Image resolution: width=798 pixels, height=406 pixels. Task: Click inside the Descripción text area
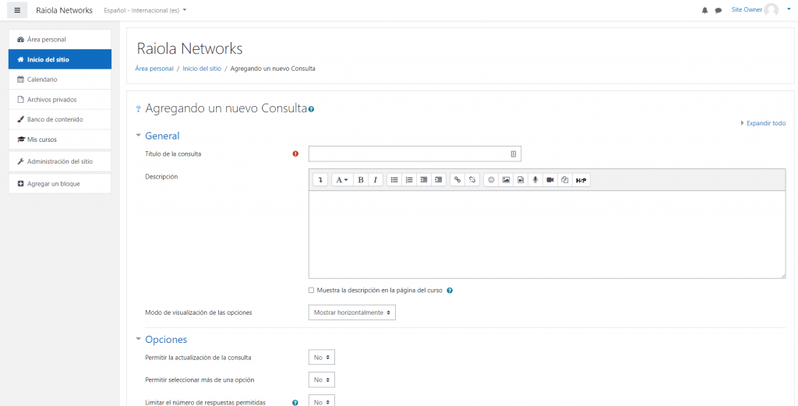(547, 235)
